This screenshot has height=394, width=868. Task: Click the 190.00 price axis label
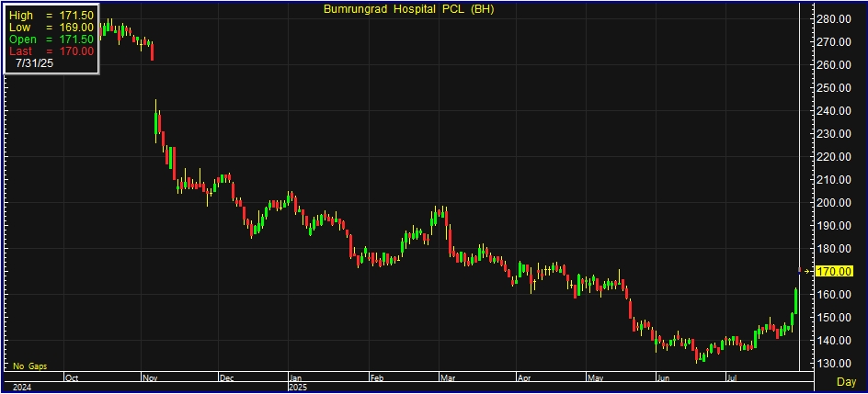pos(834,225)
